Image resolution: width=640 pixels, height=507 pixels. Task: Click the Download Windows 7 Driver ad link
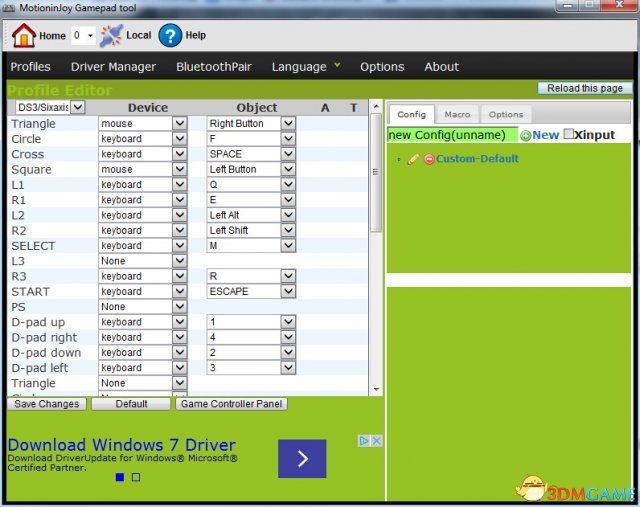pyautogui.click(x=122, y=445)
